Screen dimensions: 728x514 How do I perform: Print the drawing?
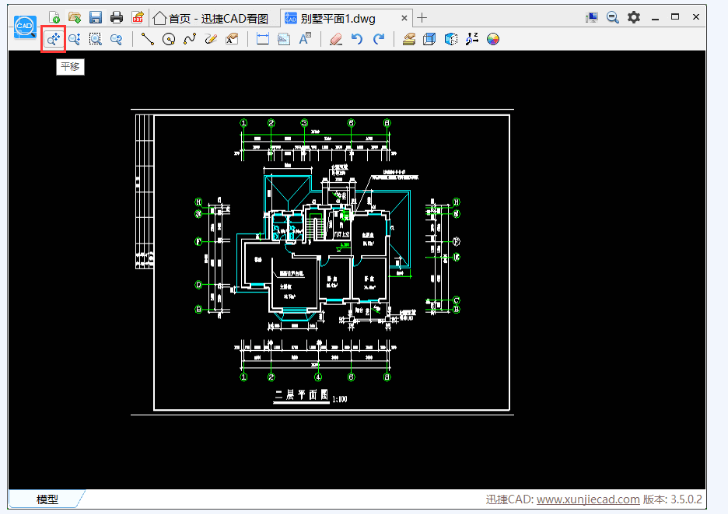click(116, 17)
